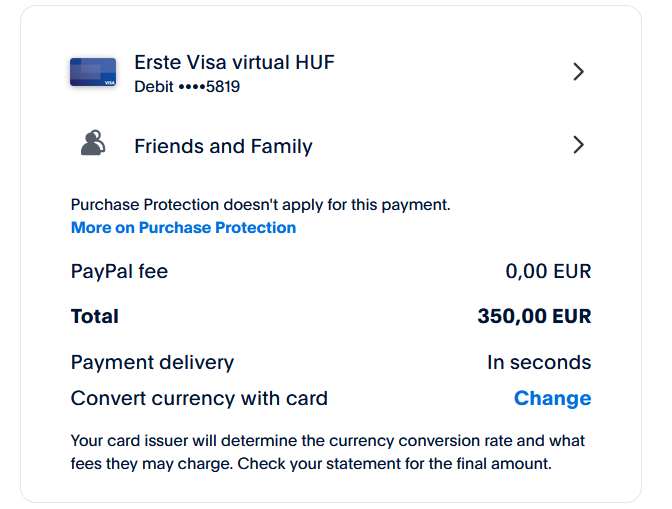
Task: Click the bold Total label
Action: click(95, 317)
